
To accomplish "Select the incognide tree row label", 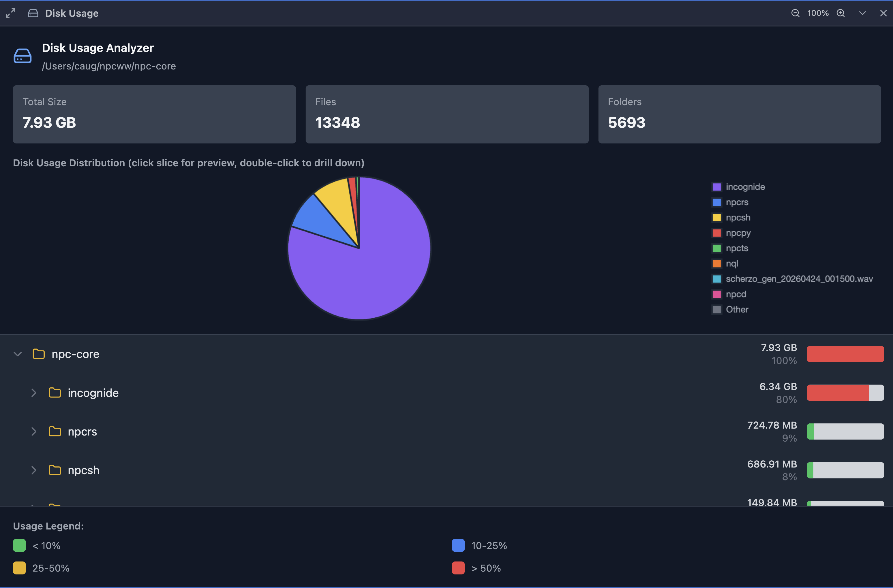I will pyautogui.click(x=93, y=393).
